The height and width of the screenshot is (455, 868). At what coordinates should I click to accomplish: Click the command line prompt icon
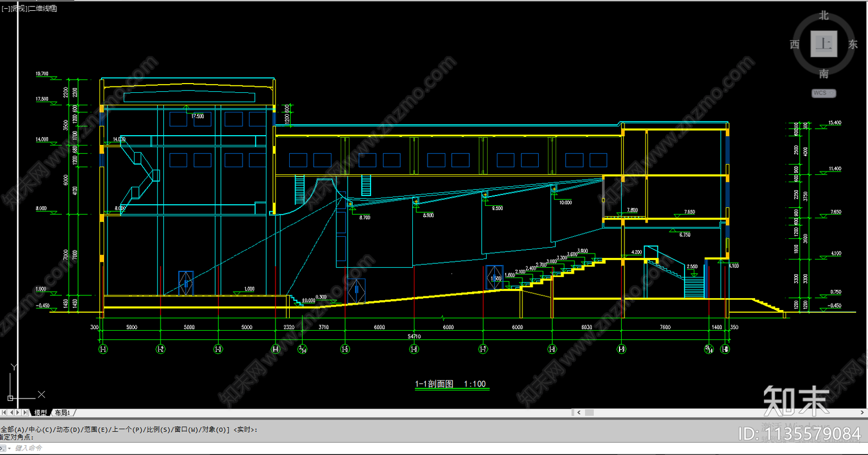point(3,448)
